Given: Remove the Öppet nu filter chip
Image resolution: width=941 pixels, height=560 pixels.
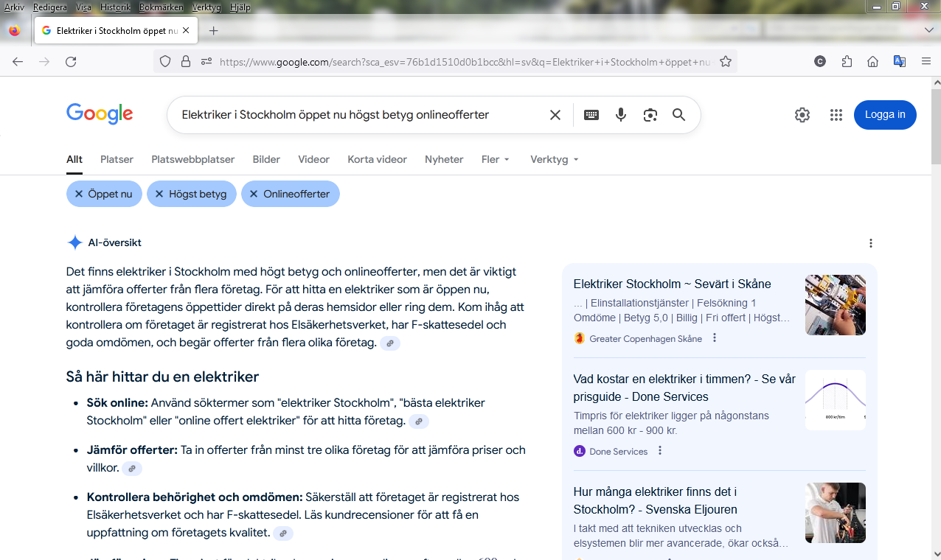Looking at the screenshot, I should tap(80, 194).
